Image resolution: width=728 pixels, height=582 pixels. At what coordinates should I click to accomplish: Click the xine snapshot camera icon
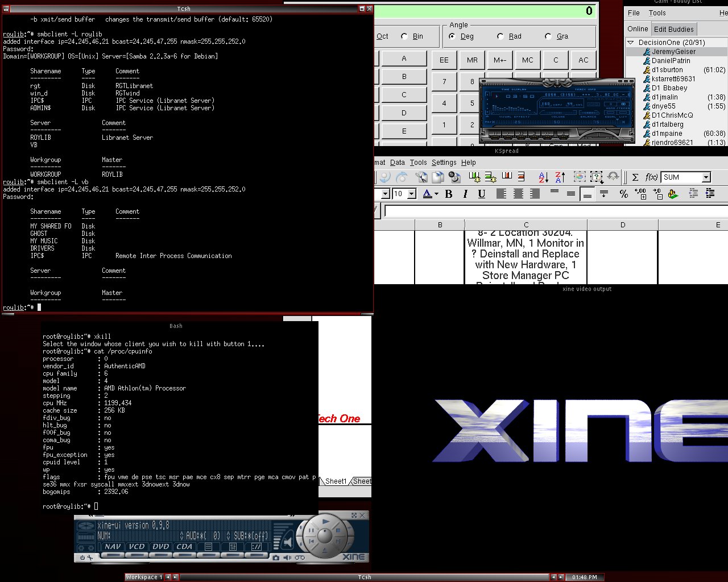(276, 558)
